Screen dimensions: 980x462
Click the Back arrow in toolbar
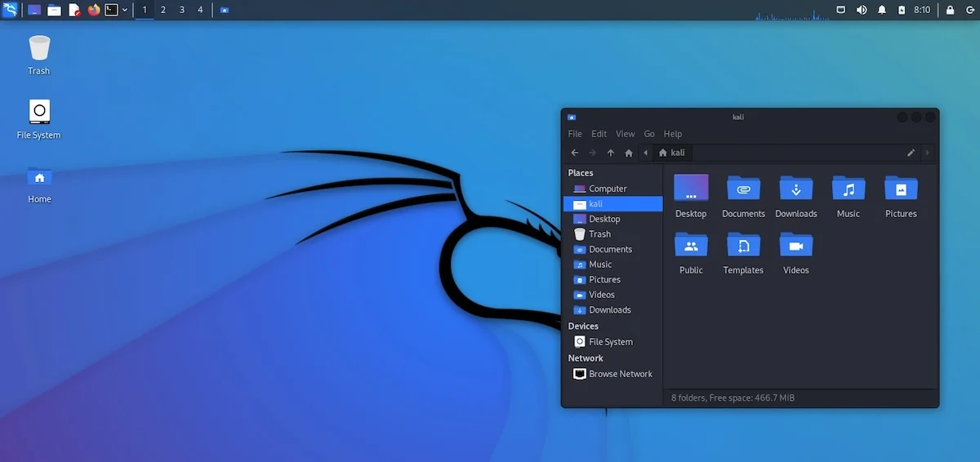coord(575,153)
